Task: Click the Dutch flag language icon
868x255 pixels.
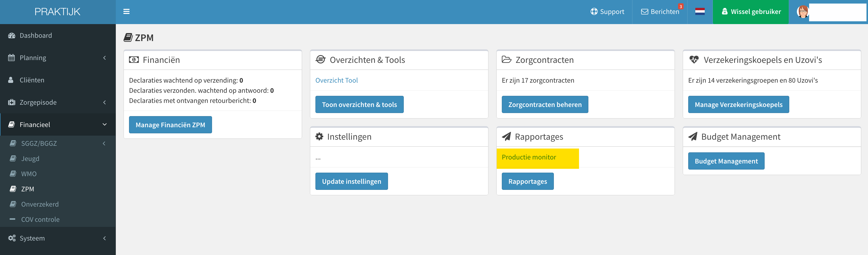Action: click(700, 12)
